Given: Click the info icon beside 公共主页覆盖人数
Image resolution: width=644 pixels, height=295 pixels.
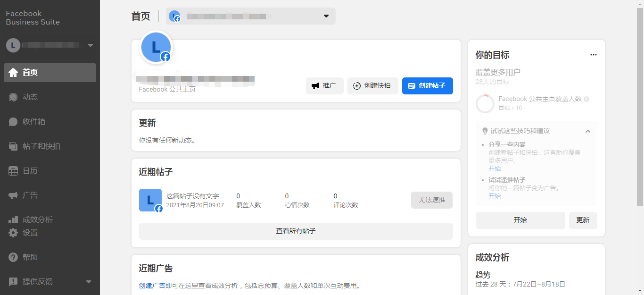Looking at the screenshot, I should 586,99.
